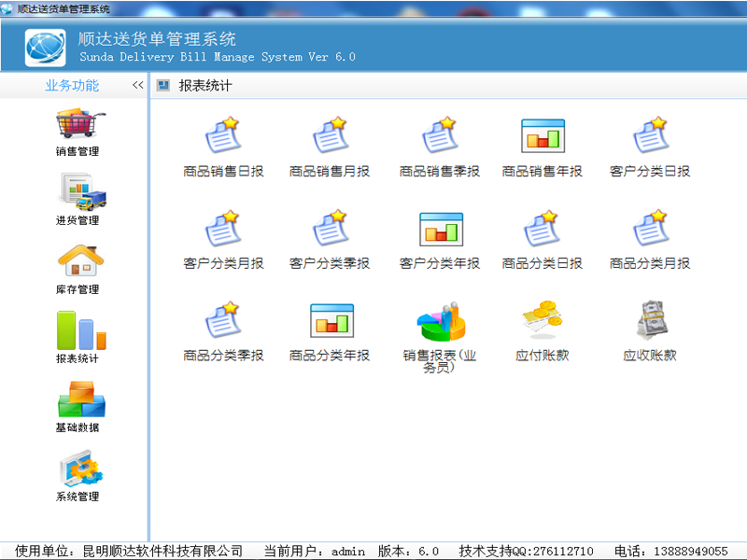The height and width of the screenshot is (560, 747).
Task: Click the 商品销售季报 icon
Action: [x=440, y=137]
